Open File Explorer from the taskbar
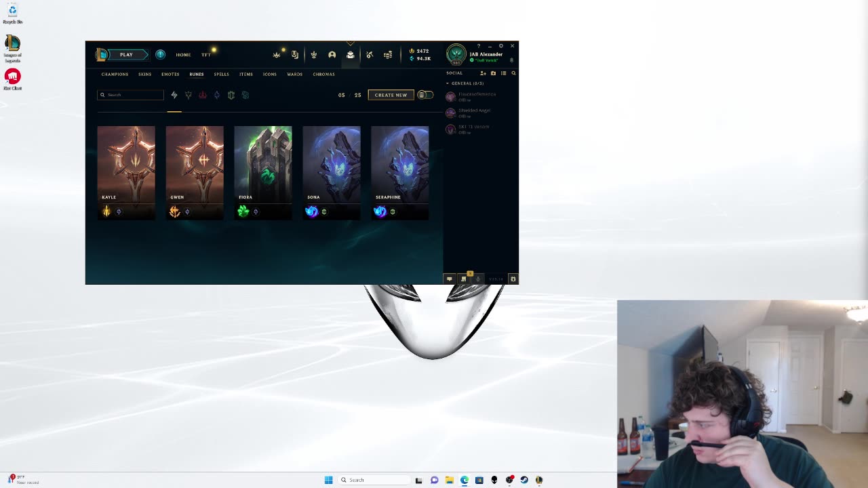The height and width of the screenshot is (488, 868). click(450, 480)
